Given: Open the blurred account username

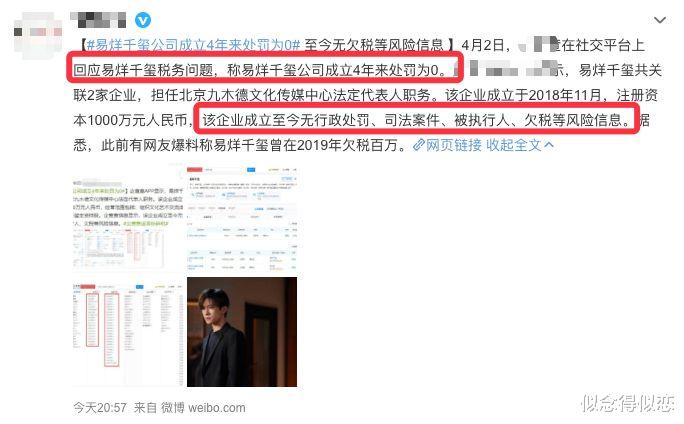Looking at the screenshot, I should (x=98, y=20).
